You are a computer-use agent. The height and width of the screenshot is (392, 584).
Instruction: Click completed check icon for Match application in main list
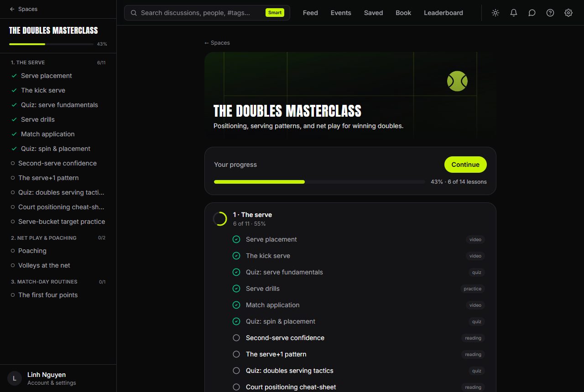coord(236,305)
